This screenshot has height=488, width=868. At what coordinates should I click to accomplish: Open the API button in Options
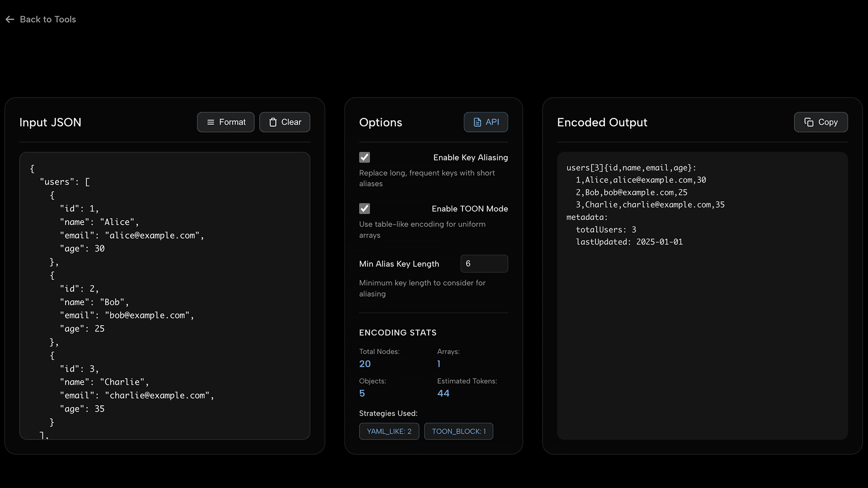(x=486, y=122)
